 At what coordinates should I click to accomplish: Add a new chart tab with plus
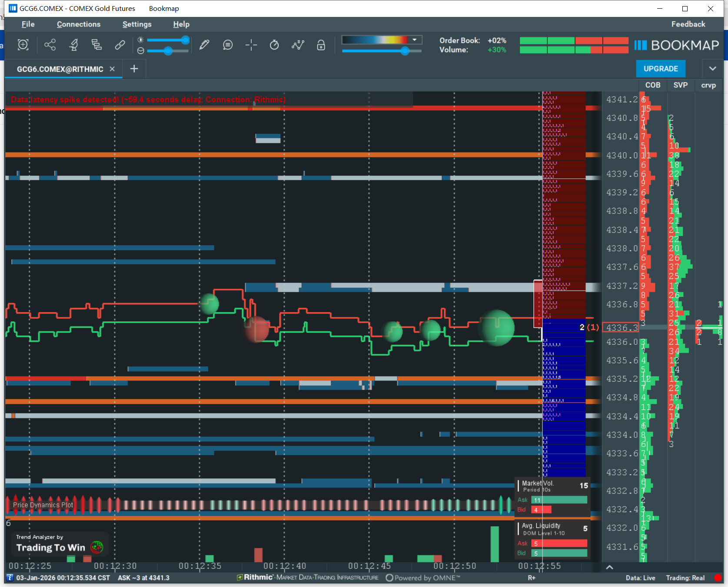134,69
